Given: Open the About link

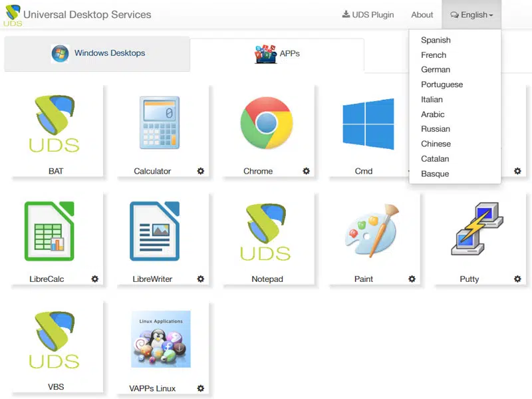Looking at the screenshot, I should pyautogui.click(x=422, y=15).
